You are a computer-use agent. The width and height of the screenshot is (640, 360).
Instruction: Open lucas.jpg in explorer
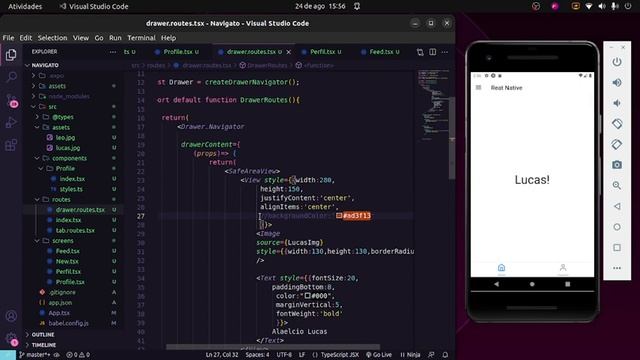coord(68,148)
